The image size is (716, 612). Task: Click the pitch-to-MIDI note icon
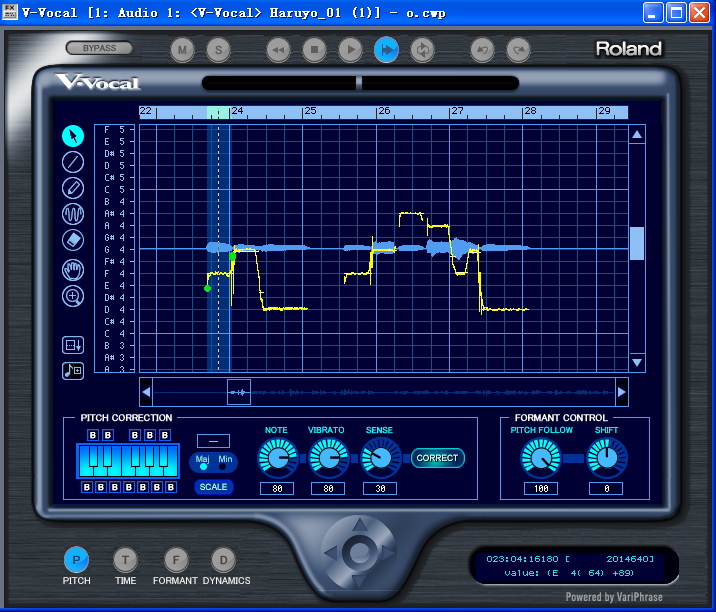click(x=73, y=370)
